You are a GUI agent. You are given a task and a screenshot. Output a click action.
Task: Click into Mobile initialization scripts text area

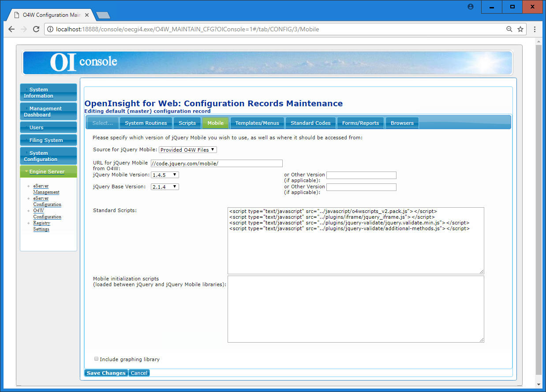[356, 309]
